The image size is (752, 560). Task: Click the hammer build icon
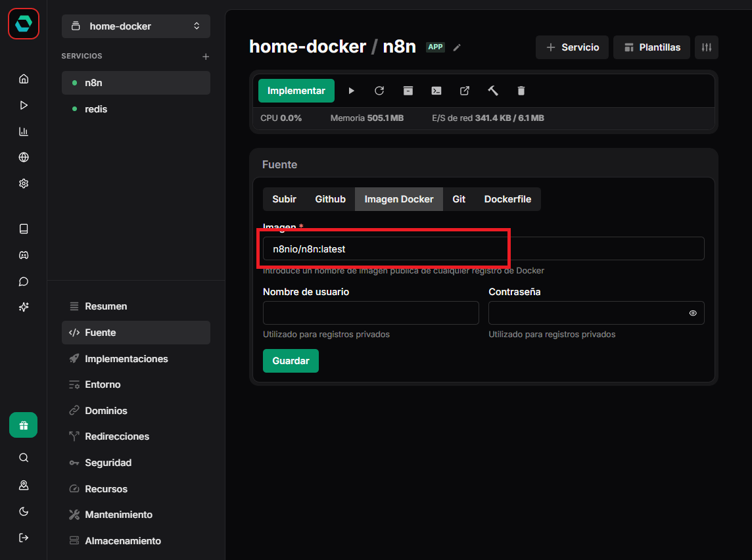click(x=493, y=91)
